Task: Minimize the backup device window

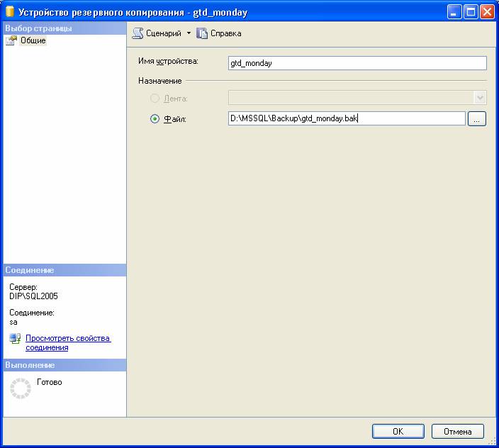Action: point(454,12)
